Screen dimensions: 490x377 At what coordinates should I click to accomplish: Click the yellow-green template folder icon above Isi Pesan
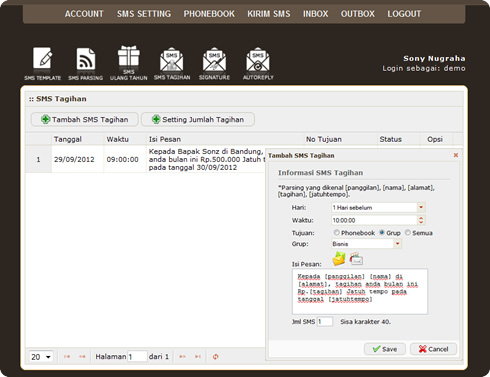339,259
